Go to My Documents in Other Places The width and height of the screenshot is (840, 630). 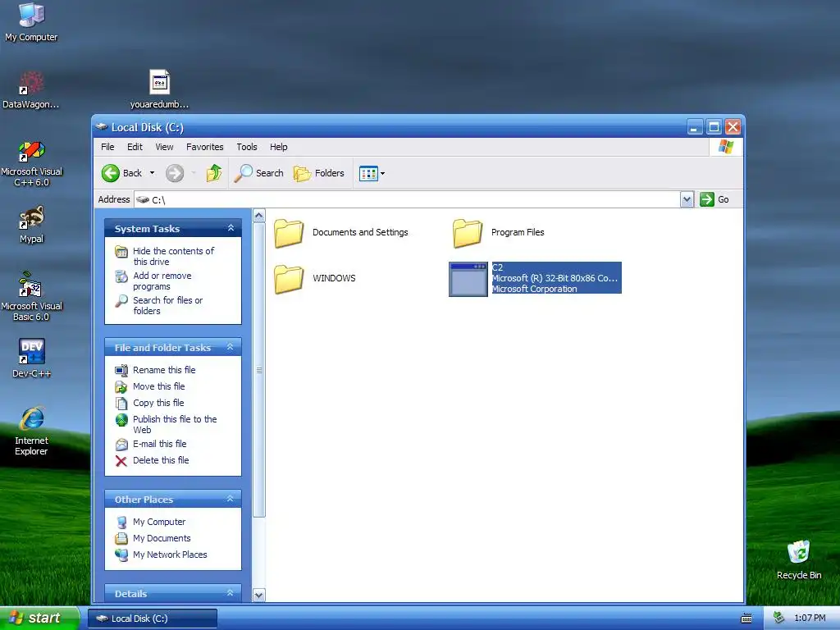coord(153,538)
